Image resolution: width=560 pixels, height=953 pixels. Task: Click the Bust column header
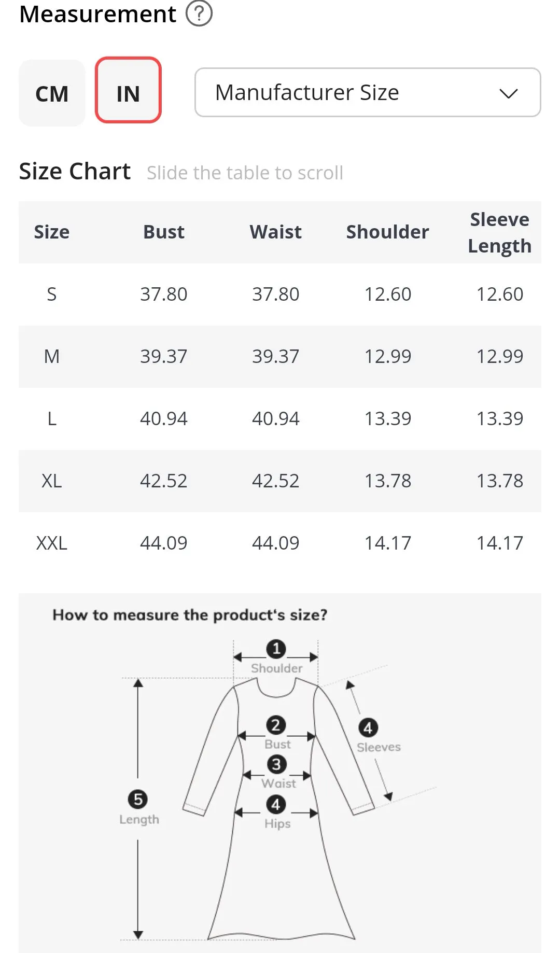point(164,232)
